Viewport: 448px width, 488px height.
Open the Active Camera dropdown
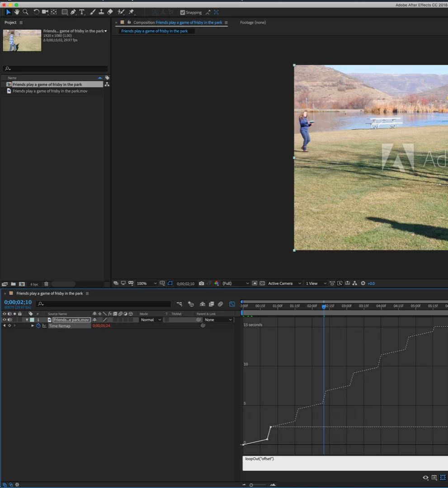284,283
